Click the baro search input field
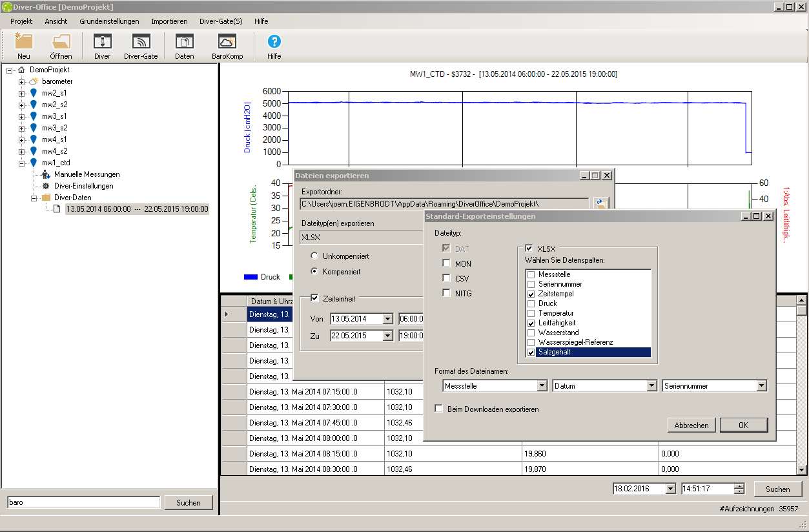Screen dimensions: 809x532 (83, 502)
